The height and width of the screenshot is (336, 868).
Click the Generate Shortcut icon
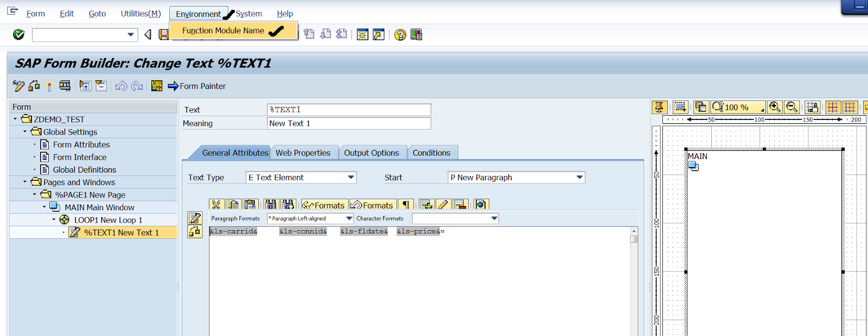pyautogui.click(x=379, y=35)
